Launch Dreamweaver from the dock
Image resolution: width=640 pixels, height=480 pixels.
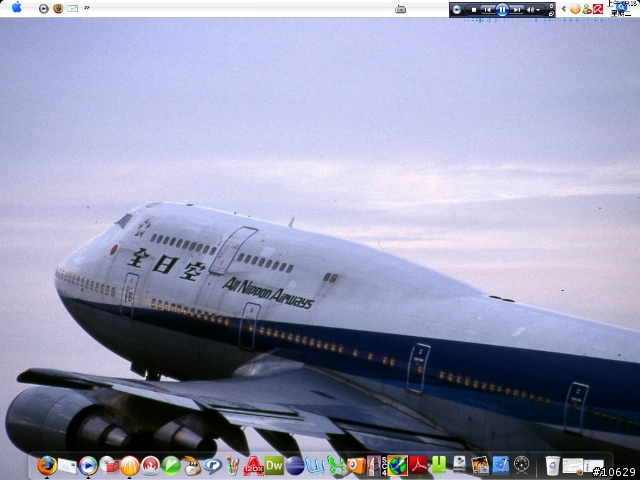click(x=274, y=466)
